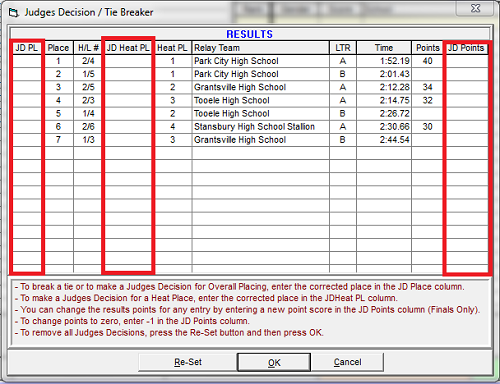500x384 pixels.
Task: Select Grantsville High School in place 7 row
Action: [x=240, y=140]
